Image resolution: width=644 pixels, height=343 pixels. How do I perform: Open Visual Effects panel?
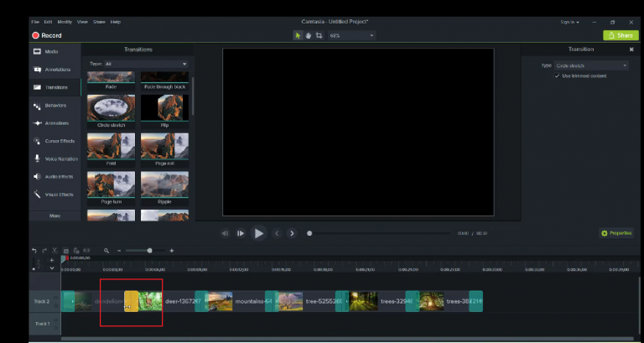pyautogui.click(x=55, y=195)
